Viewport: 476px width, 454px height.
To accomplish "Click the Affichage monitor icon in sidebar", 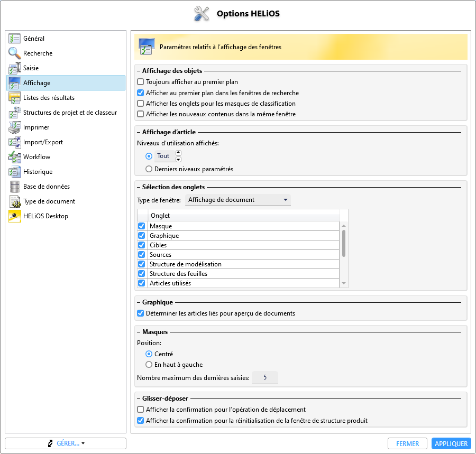I will tap(15, 83).
